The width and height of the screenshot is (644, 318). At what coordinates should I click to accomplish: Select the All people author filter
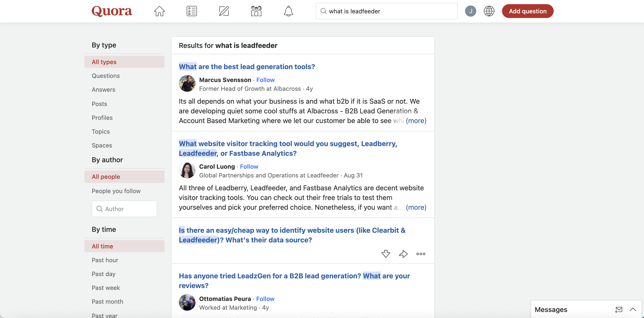pyautogui.click(x=124, y=177)
